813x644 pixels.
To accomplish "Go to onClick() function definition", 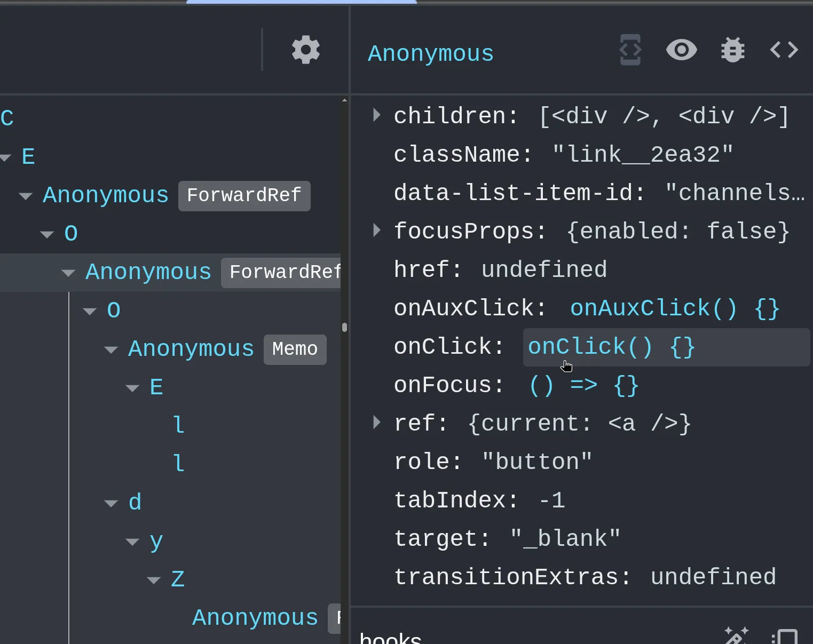I will click(x=611, y=347).
